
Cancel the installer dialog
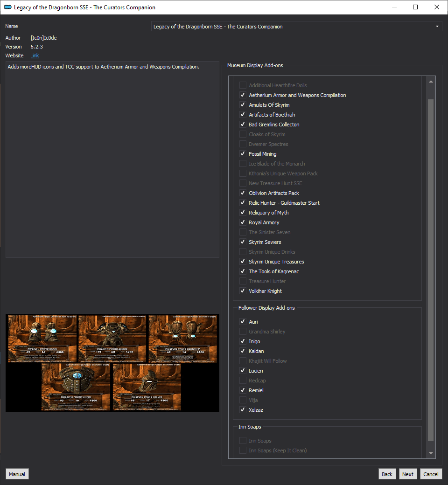point(431,474)
